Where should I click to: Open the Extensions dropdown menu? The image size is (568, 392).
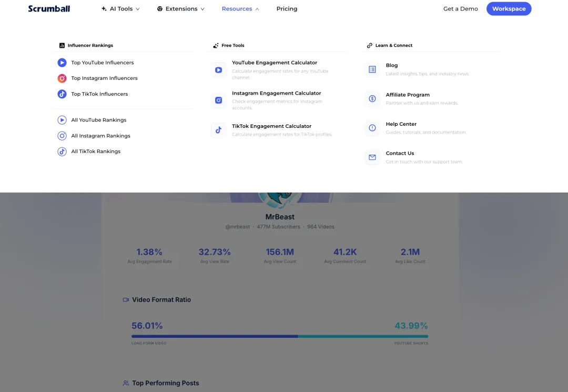(x=180, y=8)
